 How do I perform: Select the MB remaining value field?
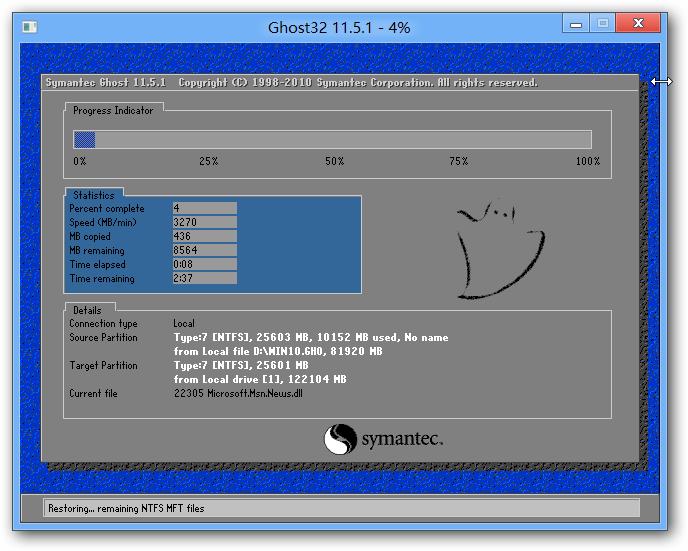(204, 251)
